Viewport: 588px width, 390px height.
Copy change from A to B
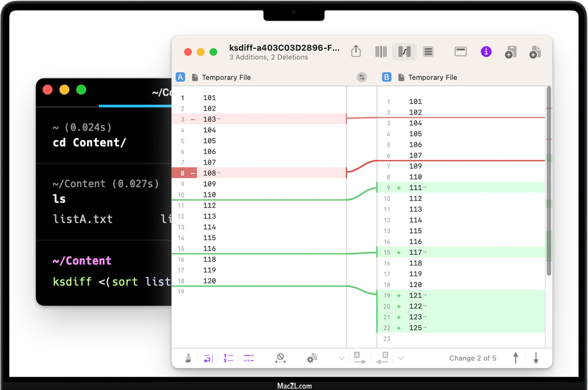pyautogui.click(x=360, y=358)
